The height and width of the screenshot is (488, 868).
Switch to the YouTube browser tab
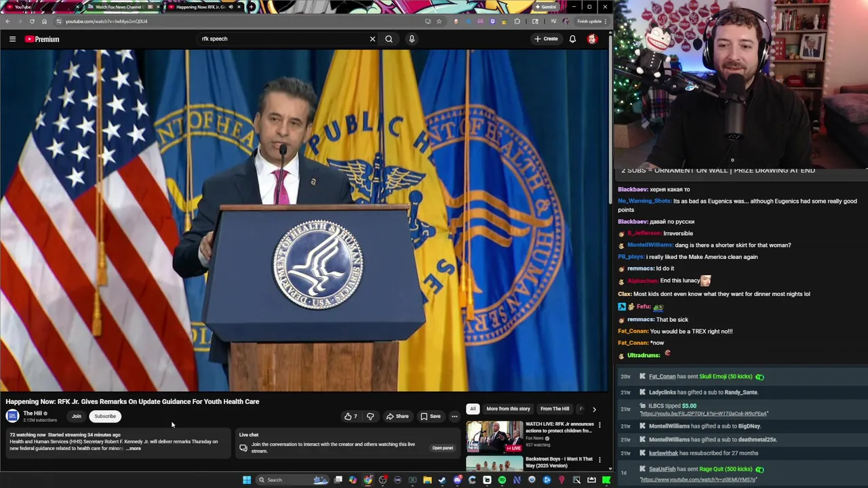coord(41,7)
